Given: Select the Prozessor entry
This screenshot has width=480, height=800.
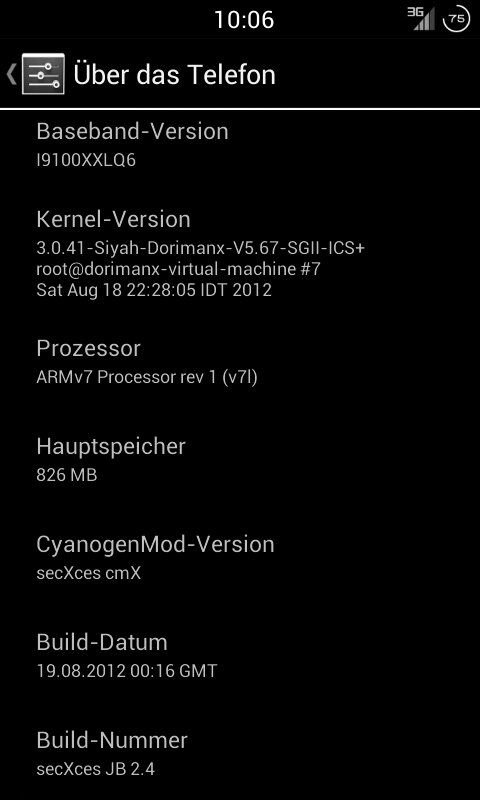Looking at the screenshot, I should (240, 362).
